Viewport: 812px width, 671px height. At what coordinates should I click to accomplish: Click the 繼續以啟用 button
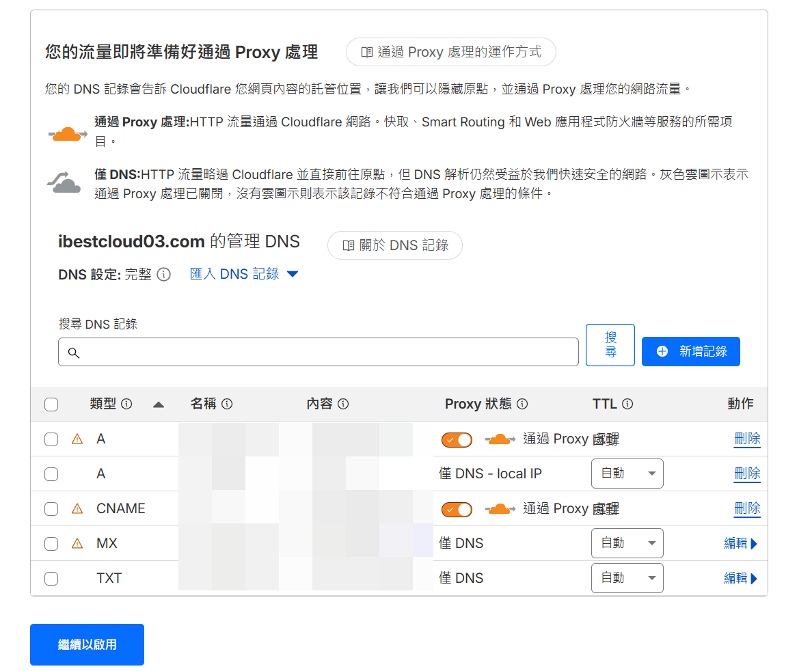(x=87, y=644)
